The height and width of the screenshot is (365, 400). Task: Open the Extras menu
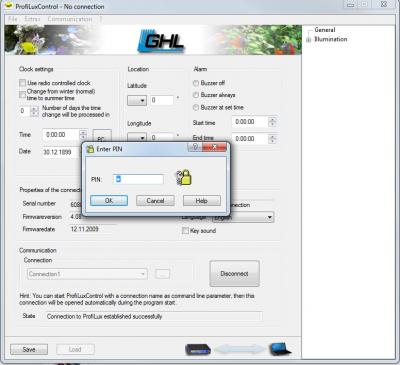[x=32, y=19]
